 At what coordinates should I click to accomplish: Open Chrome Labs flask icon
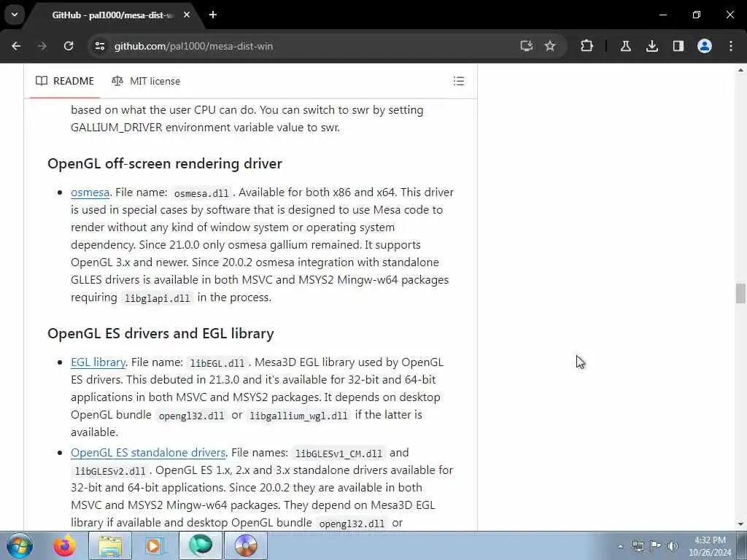(x=625, y=46)
